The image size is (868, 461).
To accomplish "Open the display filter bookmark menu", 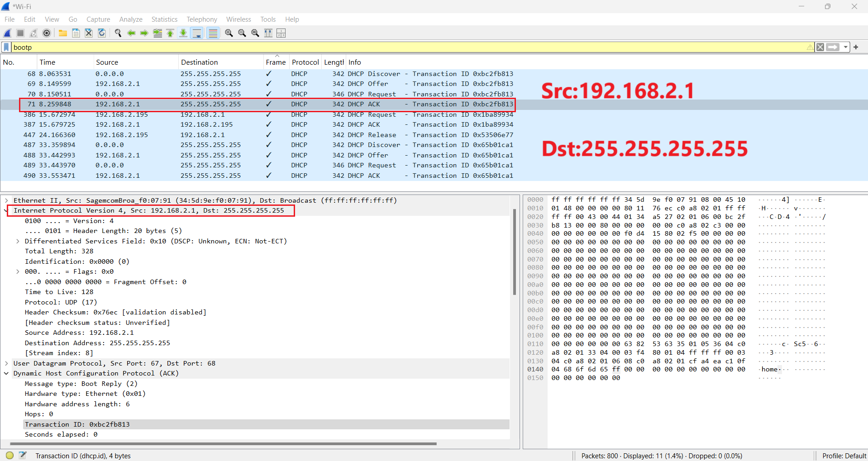I will [x=6, y=47].
